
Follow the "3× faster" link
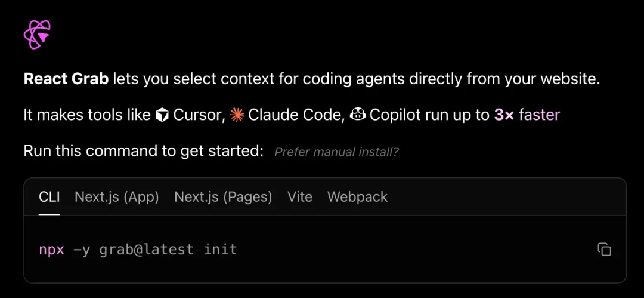(527, 115)
